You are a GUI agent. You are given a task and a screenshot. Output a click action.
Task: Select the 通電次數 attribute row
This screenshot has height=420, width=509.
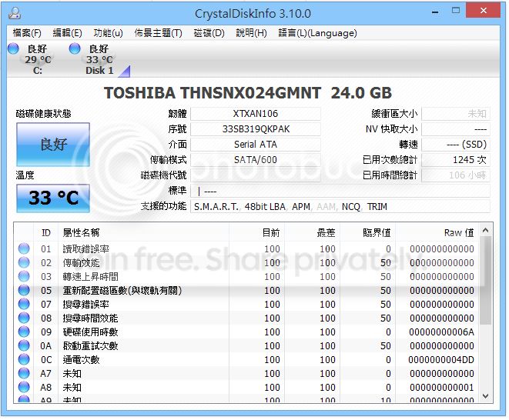pyautogui.click(x=246, y=360)
